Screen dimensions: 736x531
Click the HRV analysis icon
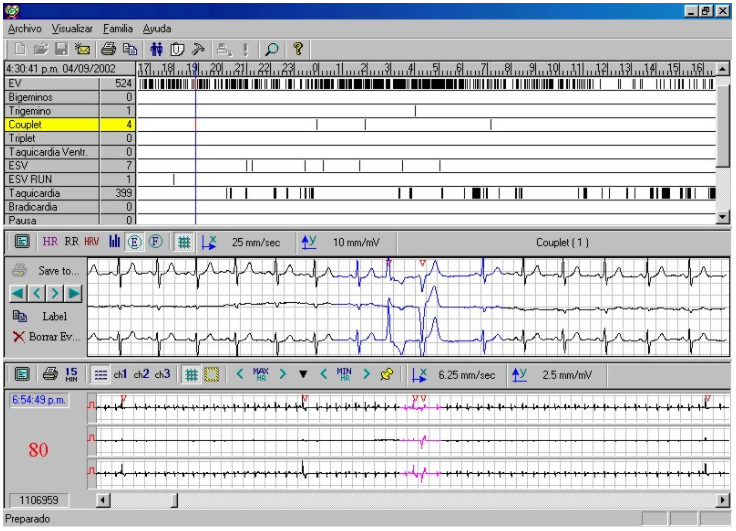click(91, 241)
